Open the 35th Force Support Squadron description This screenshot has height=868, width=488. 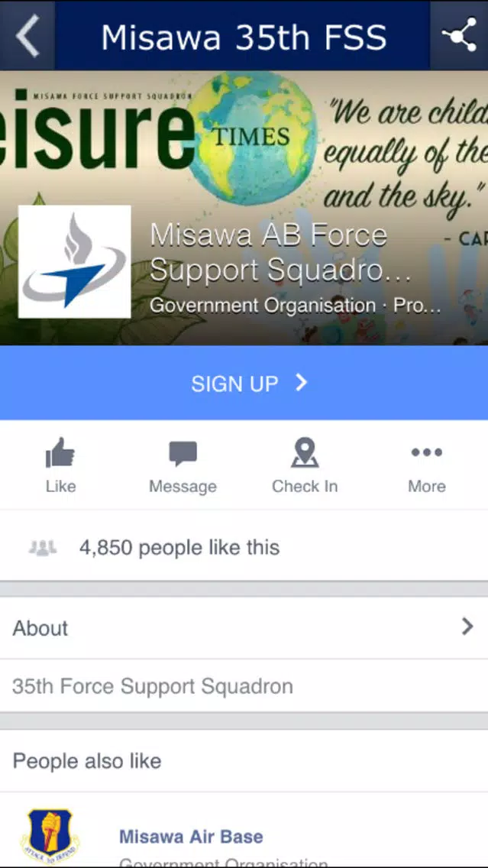pyautogui.click(x=153, y=686)
